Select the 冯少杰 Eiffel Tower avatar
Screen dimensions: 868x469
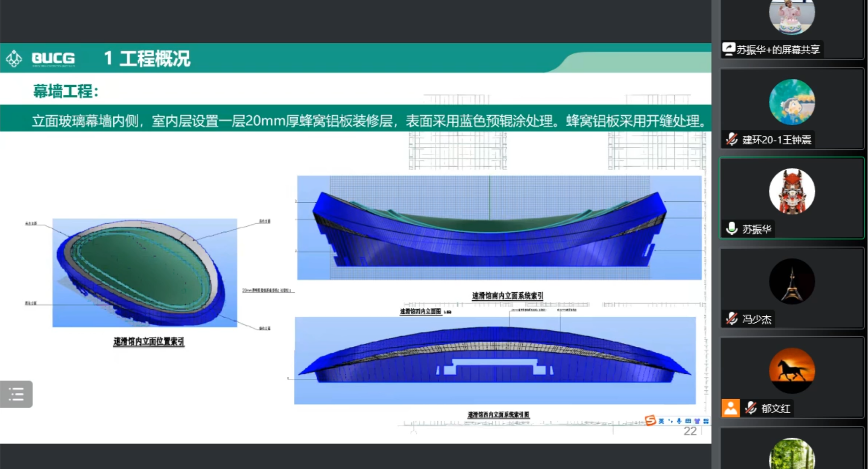(792, 281)
